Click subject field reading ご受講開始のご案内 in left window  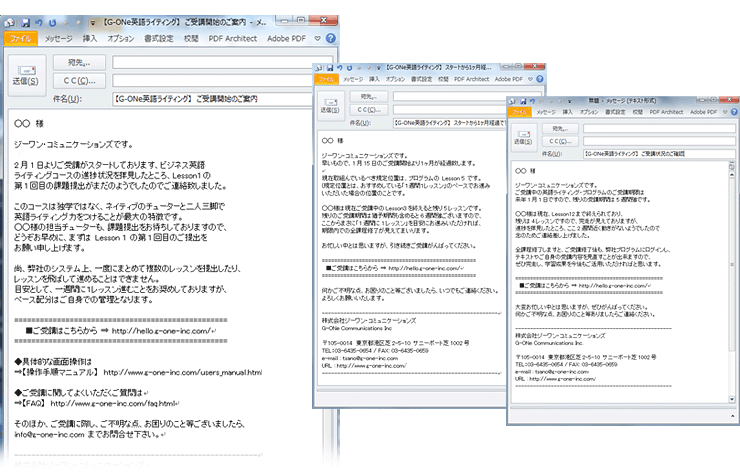click(212, 99)
